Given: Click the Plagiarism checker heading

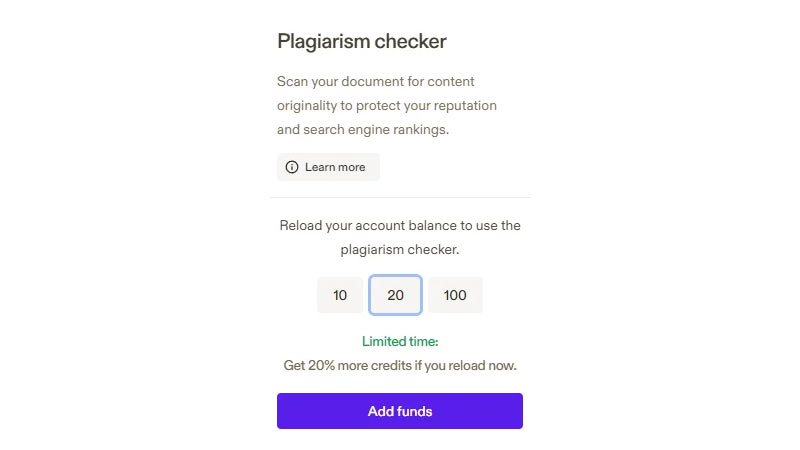Looking at the screenshot, I should click(x=362, y=41).
